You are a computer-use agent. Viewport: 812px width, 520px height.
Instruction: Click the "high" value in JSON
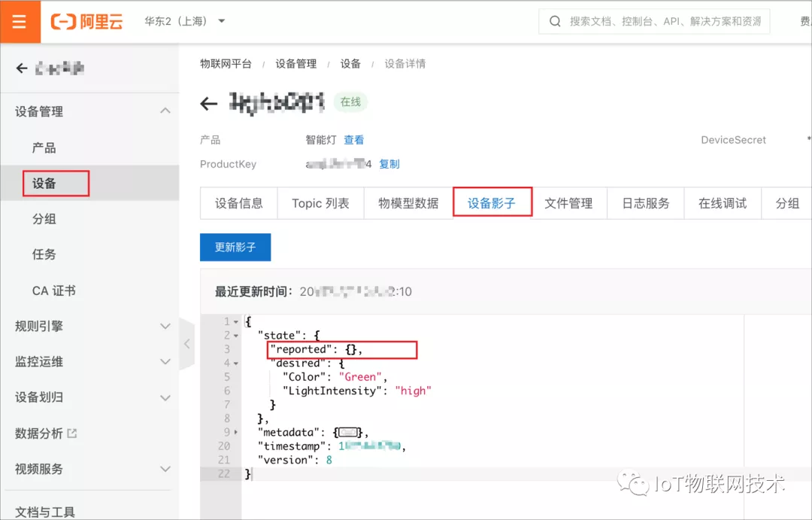click(414, 391)
